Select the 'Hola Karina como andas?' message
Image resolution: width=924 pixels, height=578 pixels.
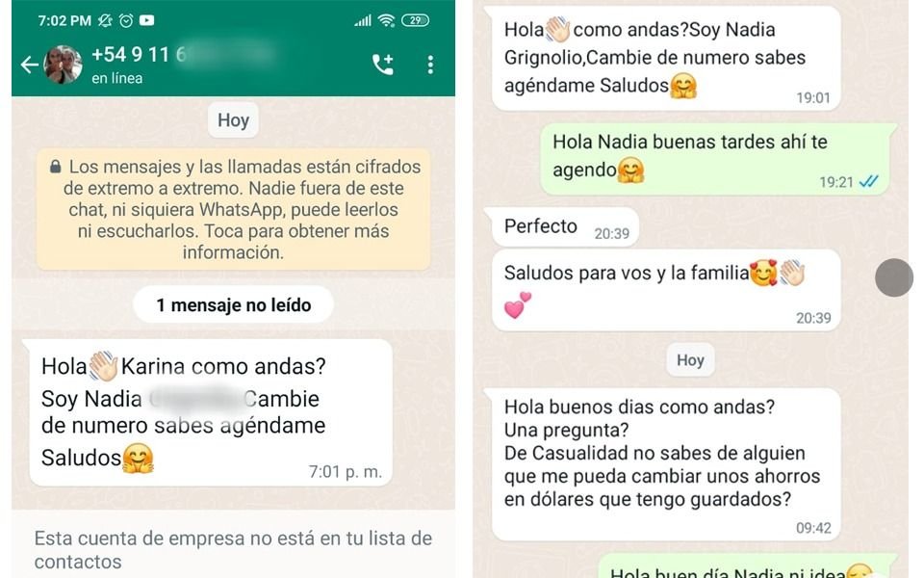[211, 412]
